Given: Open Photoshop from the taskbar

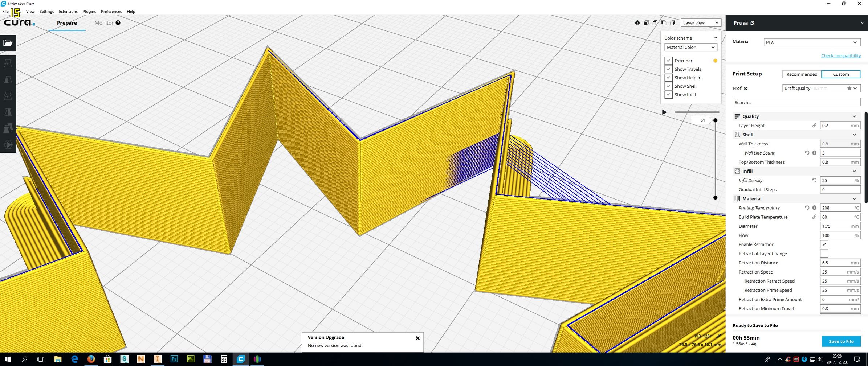Looking at the screenshot, I should [174, 359].
